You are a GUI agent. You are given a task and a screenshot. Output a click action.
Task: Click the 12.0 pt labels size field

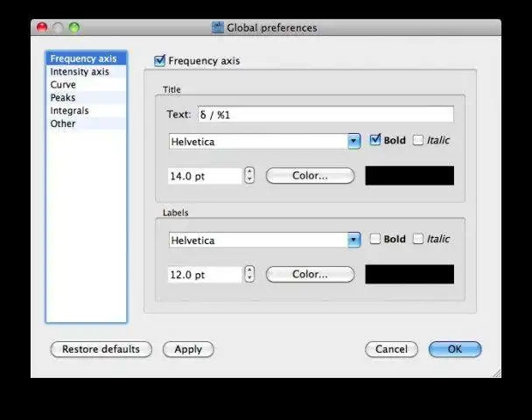click(205, 275)
